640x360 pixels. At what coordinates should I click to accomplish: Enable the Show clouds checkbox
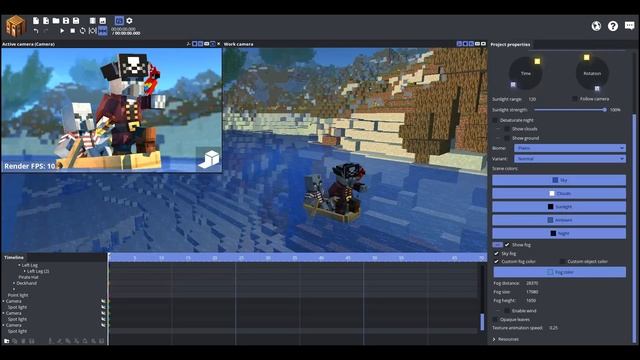click(x=507, y=129)
